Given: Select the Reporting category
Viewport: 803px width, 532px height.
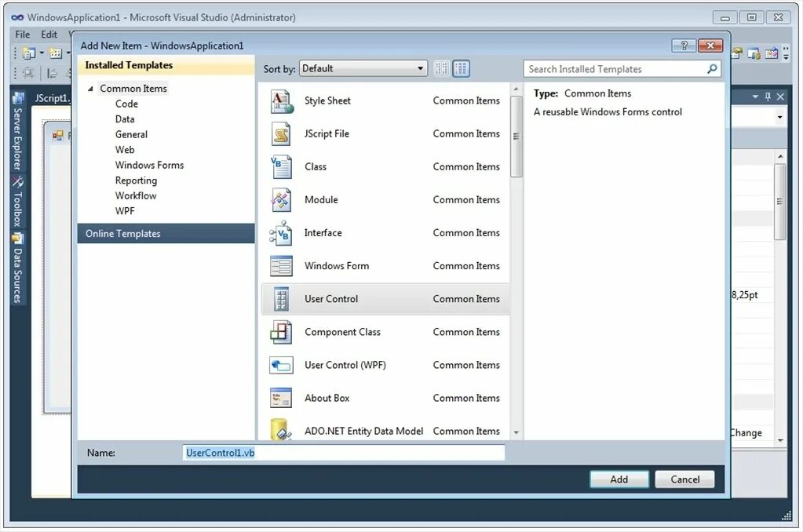Looking at the screenshot, I should tap(137, 180).
